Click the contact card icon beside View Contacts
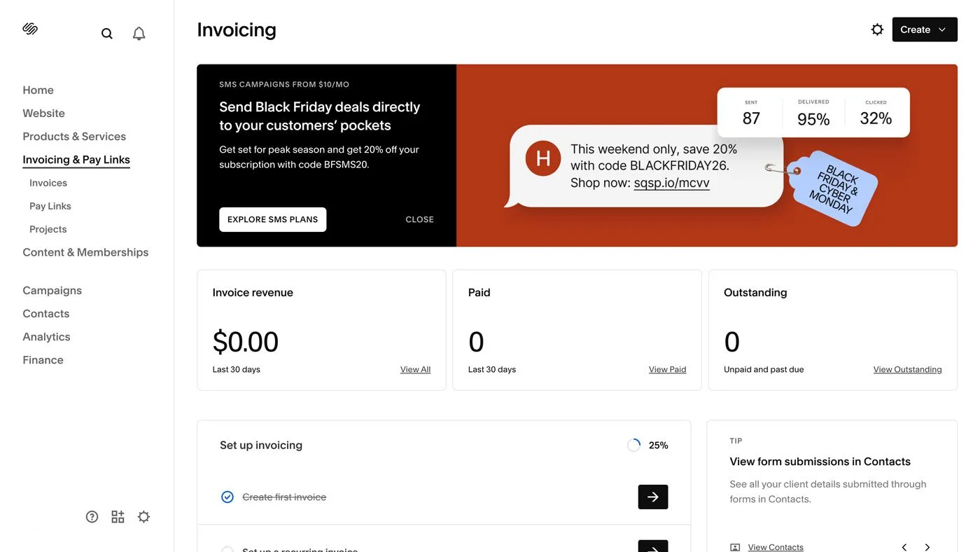This screenshot has height=552, width=980. coord(735,547)
